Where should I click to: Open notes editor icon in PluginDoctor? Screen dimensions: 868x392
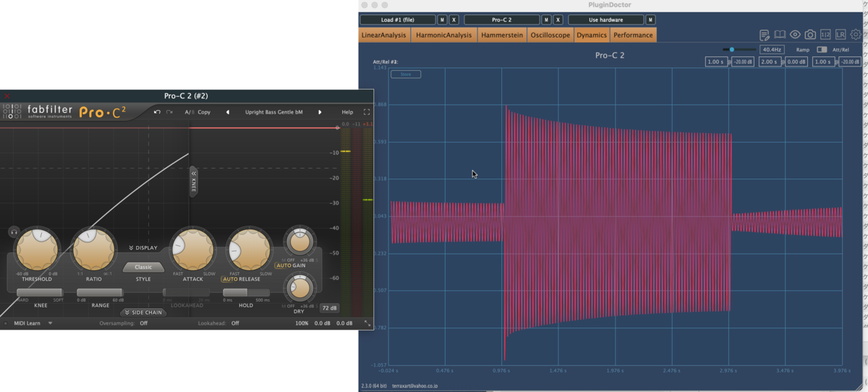tap(765, 35)
